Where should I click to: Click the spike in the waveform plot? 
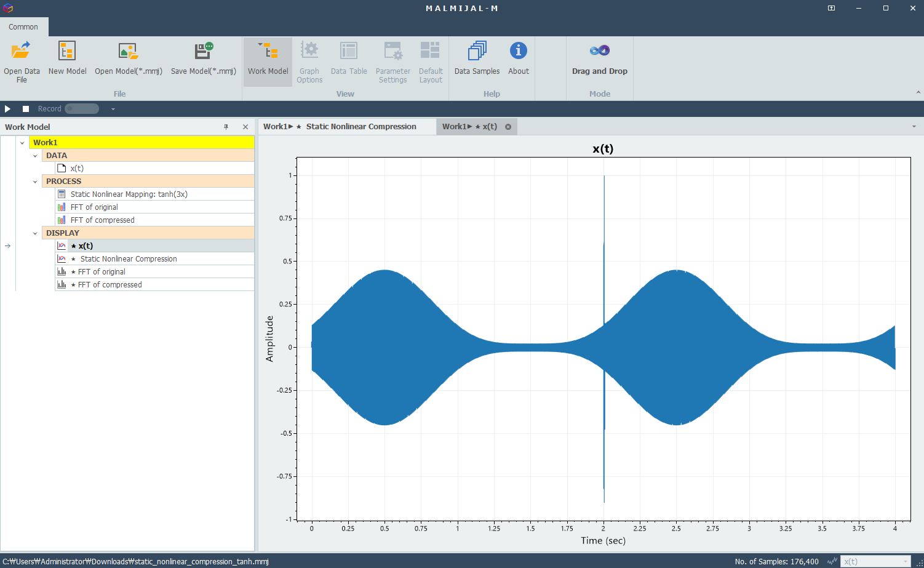coord(604,338)
